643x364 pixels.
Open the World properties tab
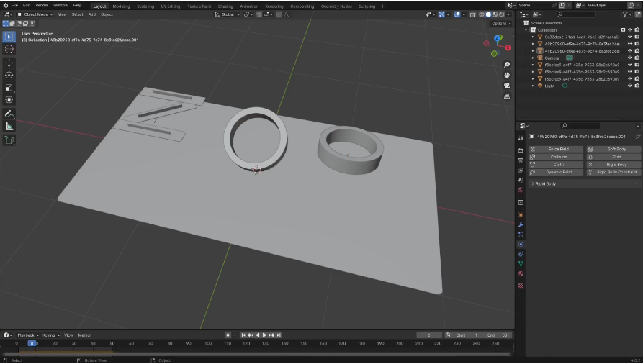pyautogui.click(x=521, y=190)
